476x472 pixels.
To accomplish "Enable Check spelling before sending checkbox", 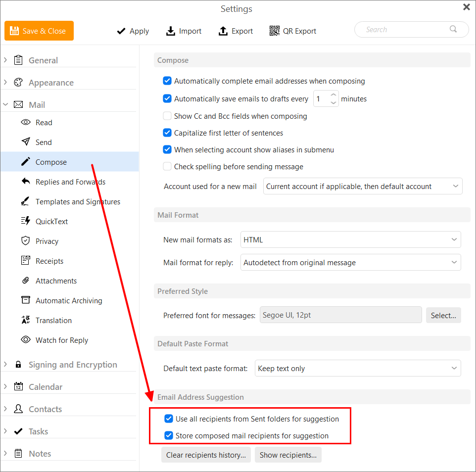I will [x=167, y=166].
